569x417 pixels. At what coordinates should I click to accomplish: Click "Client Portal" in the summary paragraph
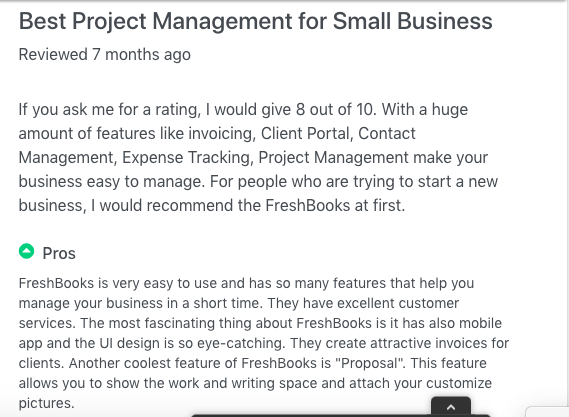click(x=307, y=134)
